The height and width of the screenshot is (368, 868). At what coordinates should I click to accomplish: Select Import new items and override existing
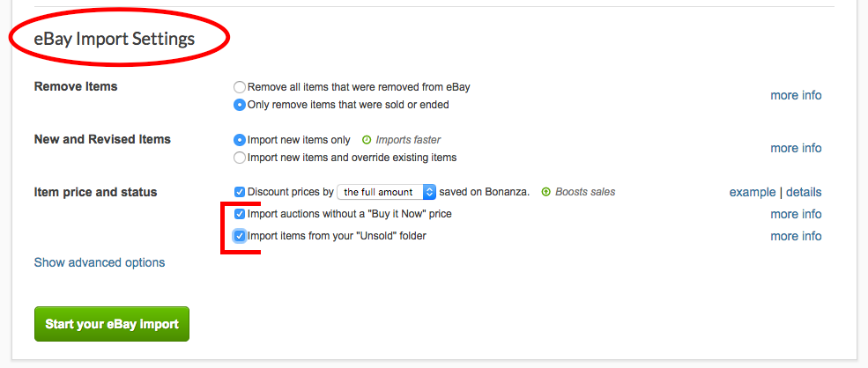coord(240,158)
